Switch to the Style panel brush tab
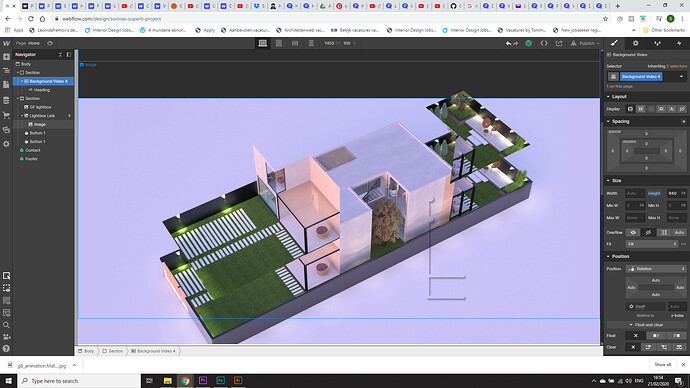The height and width of the screenshot is (388, 690). click(614, 43)
